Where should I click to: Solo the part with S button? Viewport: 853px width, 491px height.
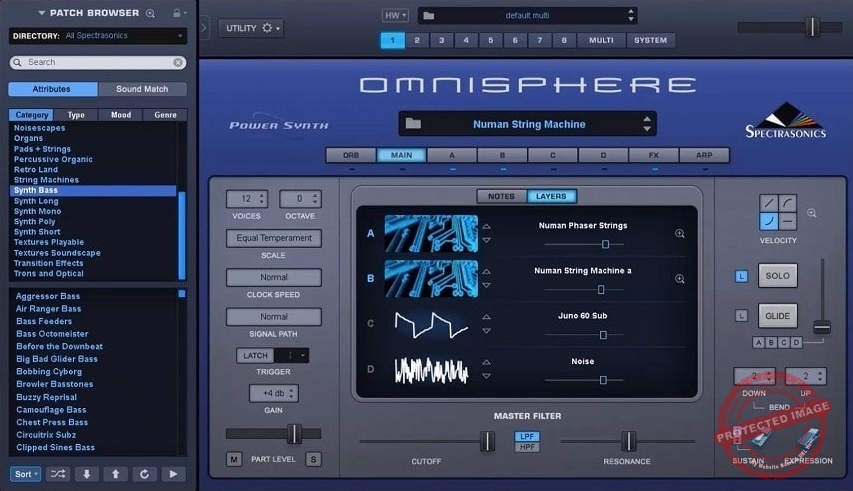(313, 459)
